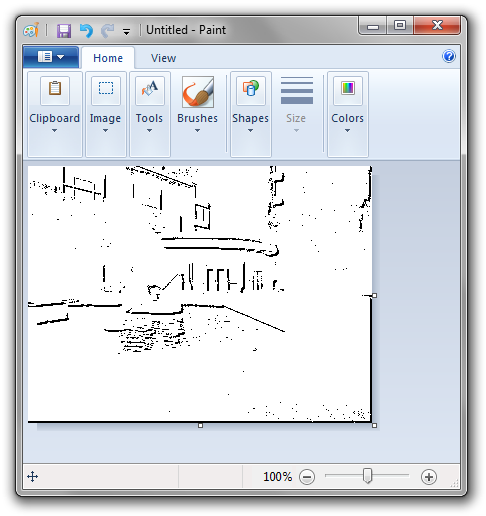
Task: Open the Colors rainbow palette icon
Action: [348, 90]
